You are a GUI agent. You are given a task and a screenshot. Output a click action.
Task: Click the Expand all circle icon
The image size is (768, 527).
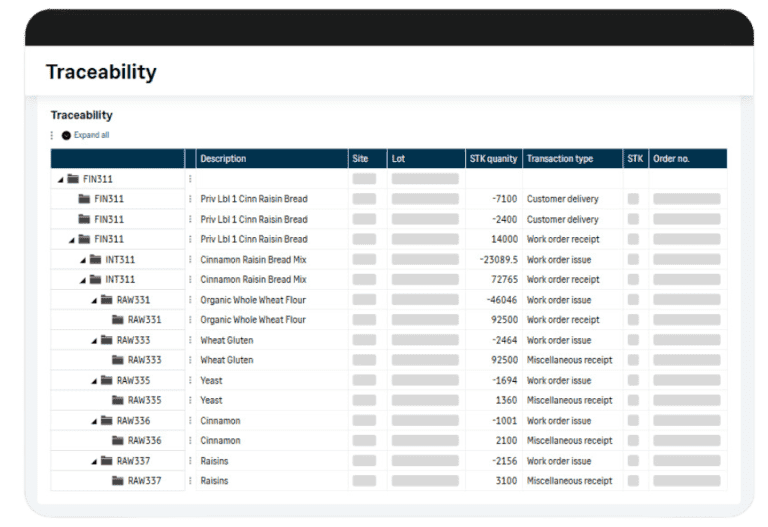pyautogui.click(x=67, y=135)
